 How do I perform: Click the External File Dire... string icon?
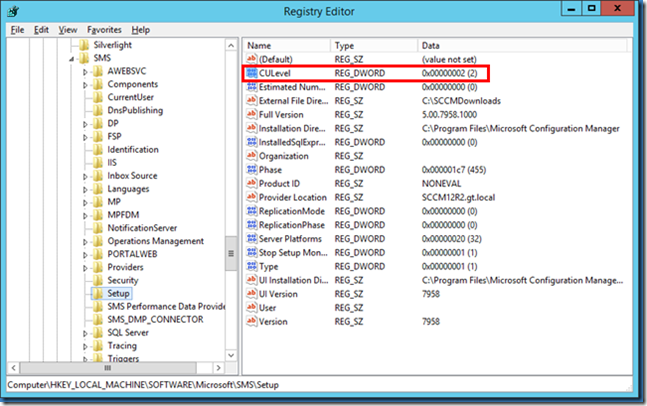[252, 101]
